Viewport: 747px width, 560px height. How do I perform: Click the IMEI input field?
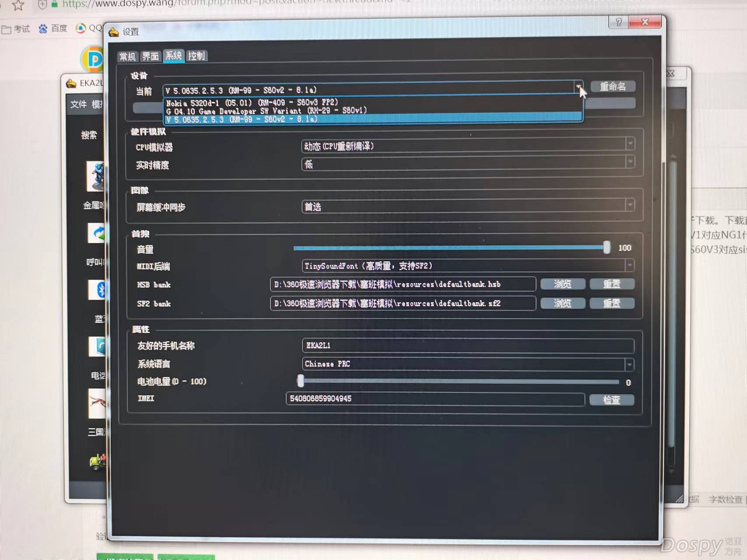coord(435,399)
